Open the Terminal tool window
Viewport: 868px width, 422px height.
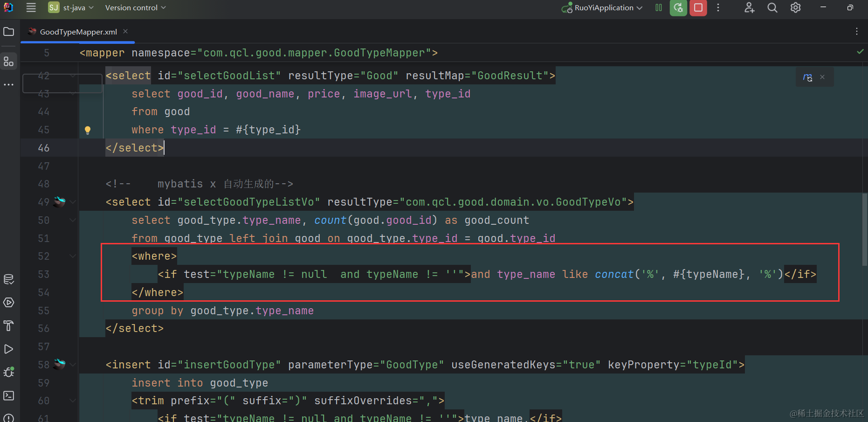coord(8,395)
